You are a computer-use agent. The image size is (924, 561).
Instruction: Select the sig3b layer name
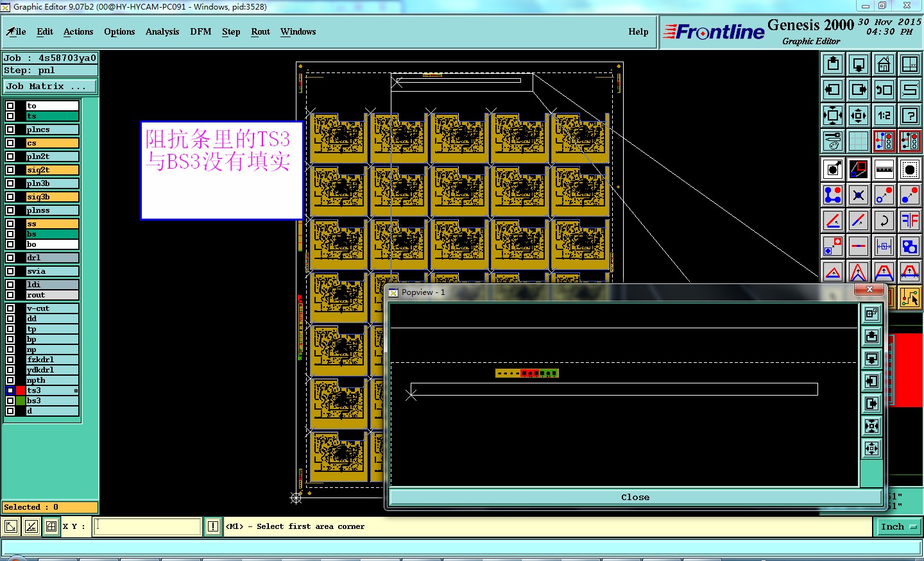pyautogui.click(x=53, y=197)
